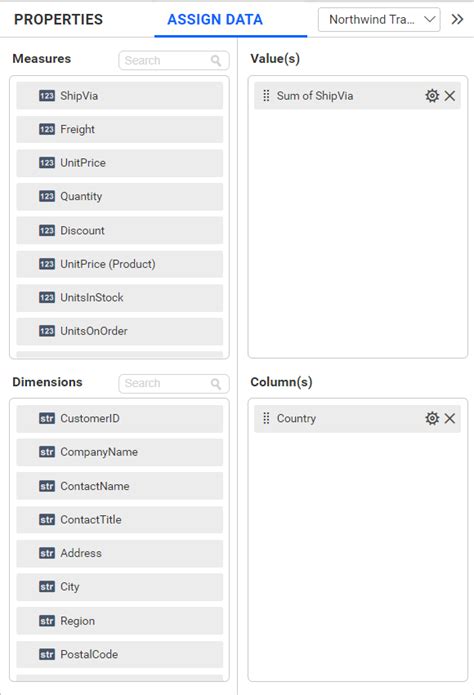Grab the drag handle of Sum of ShipVia
474x695 pixels.
(266, 96)
